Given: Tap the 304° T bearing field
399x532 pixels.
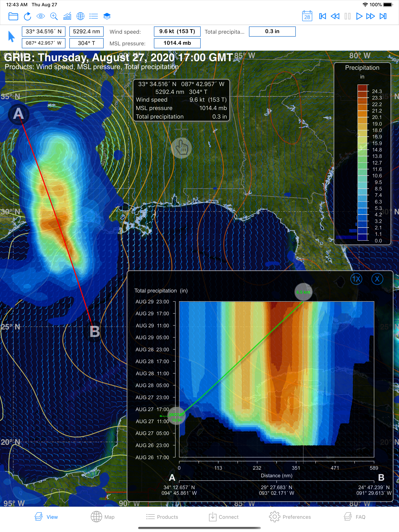Looking at the screenshot, I should [86, 43].
